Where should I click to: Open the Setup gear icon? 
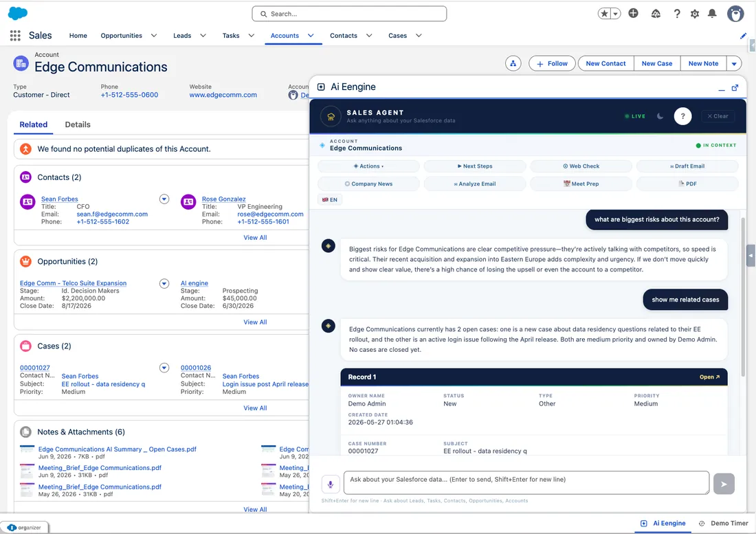[x=695, y=14]
